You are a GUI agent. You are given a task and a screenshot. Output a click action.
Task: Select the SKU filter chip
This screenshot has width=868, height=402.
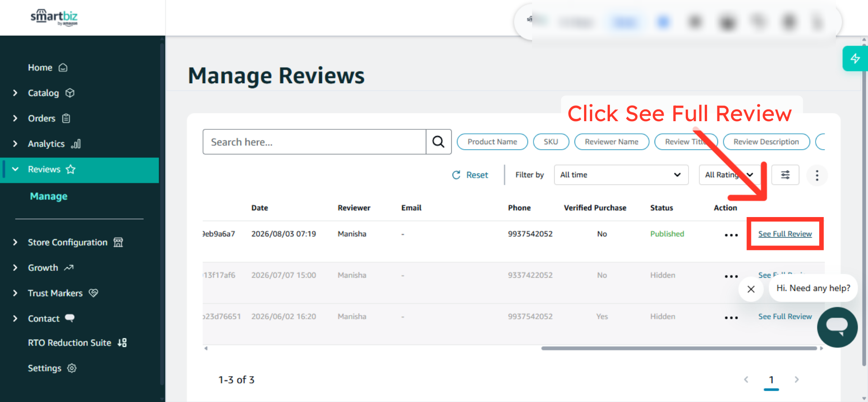[551, 142]
